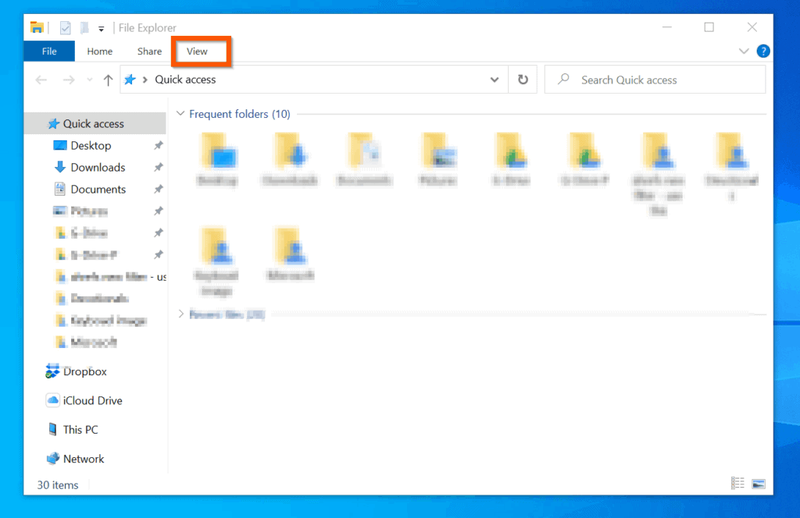Open iCloud Drive in the navigation pane

(92, 401)
